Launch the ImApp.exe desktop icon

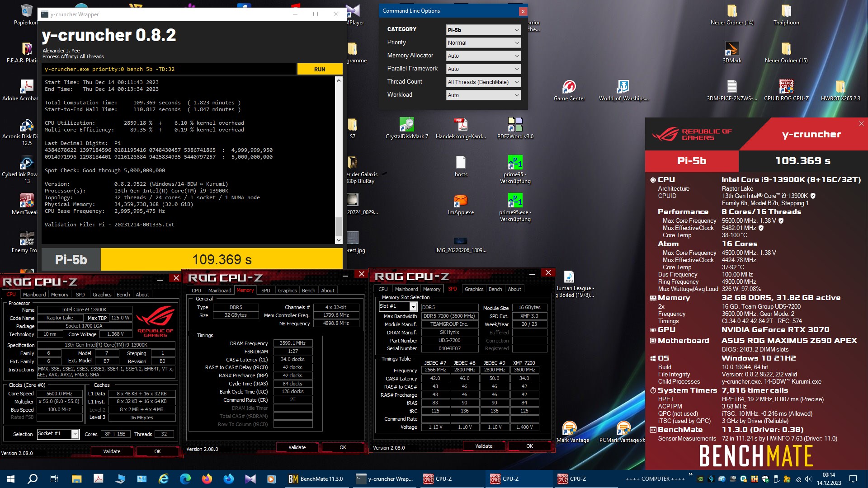pyautogui.click(x=461, y=204)
